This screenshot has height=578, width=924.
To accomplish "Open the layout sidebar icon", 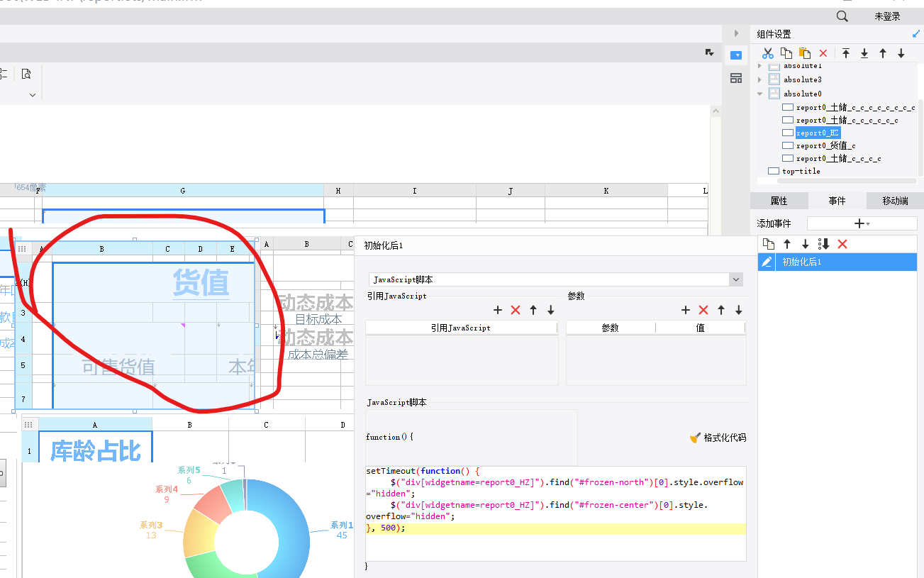I will pyautogui.click(x=736, y=78).
